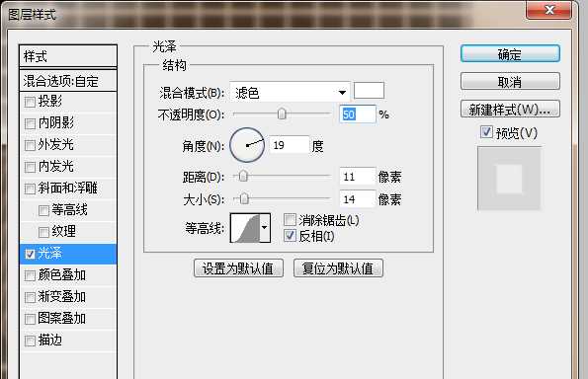Select the 描边 label in styles list
The image size is (588, 379).
[50, 341]
